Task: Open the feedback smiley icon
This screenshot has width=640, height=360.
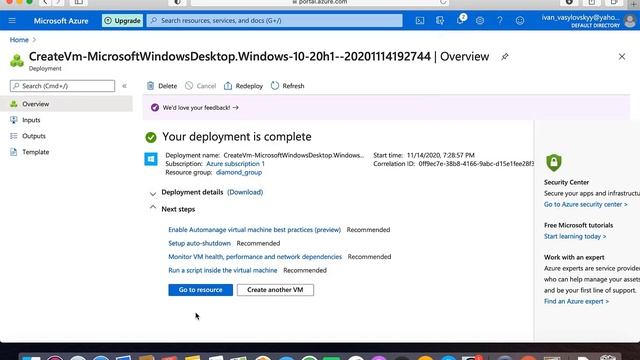Action: pyautogui.click(x=520, y=20)
